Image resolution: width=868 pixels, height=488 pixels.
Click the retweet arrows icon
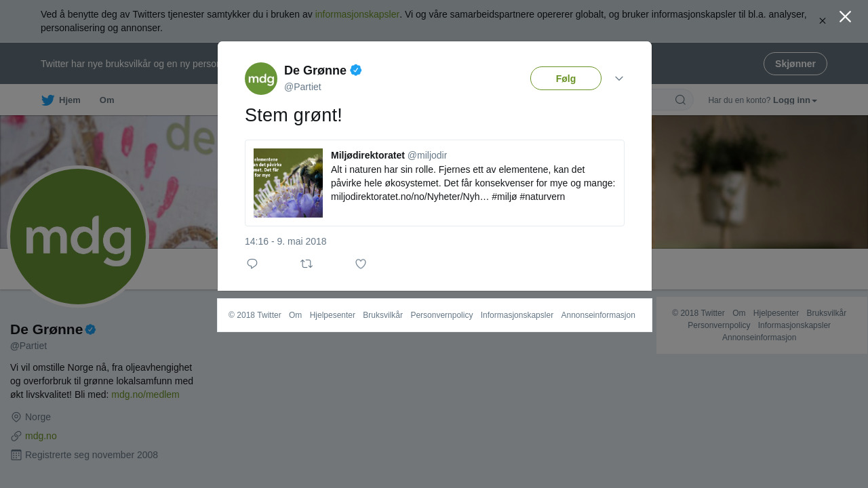click(x=307, y=264)
